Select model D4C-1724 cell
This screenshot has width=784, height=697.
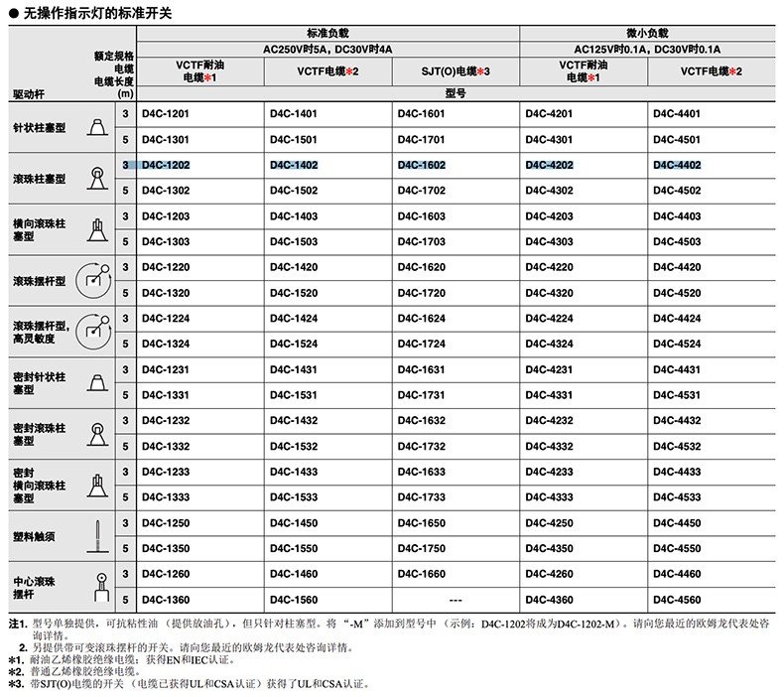422,344
